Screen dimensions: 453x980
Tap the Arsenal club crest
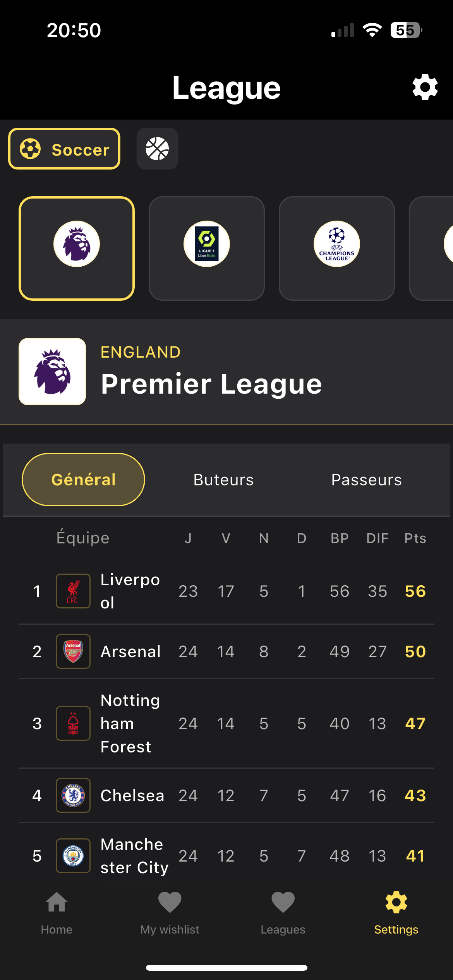tap(73, 651)
